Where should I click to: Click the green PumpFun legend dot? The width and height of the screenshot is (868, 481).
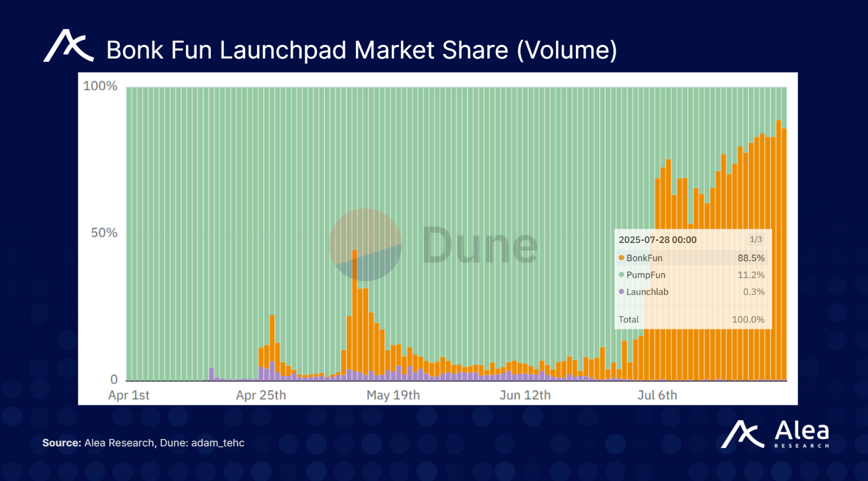point(621,275)
